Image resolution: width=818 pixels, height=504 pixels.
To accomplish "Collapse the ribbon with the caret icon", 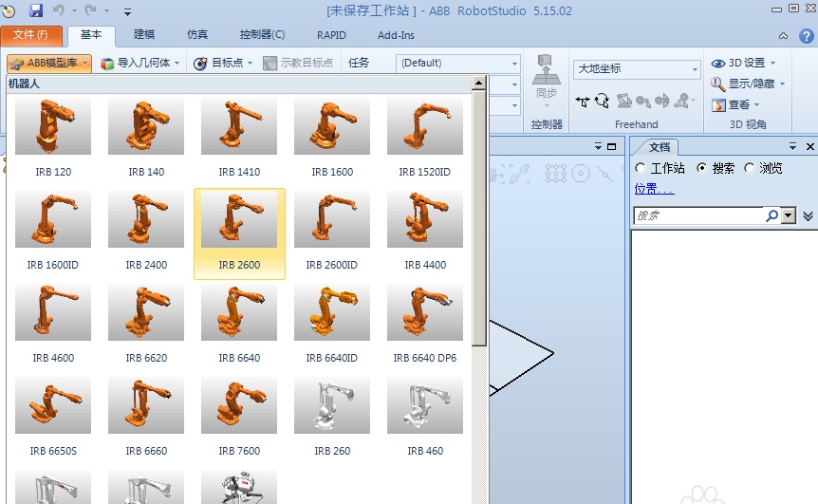I will [x=783, y=36].
